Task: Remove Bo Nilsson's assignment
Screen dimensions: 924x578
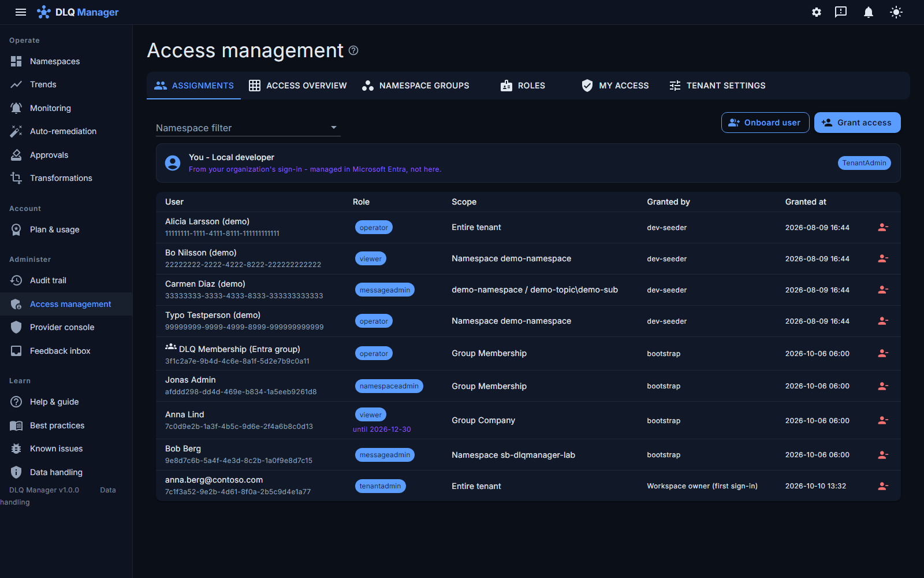Action: click(883, 259)
